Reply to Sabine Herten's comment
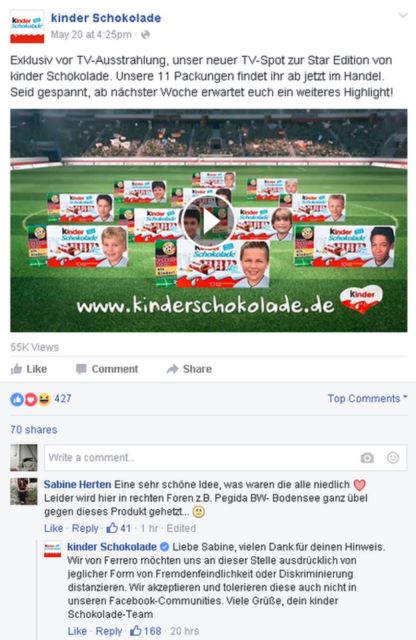 pyautogui.click(x=85, y=528)
